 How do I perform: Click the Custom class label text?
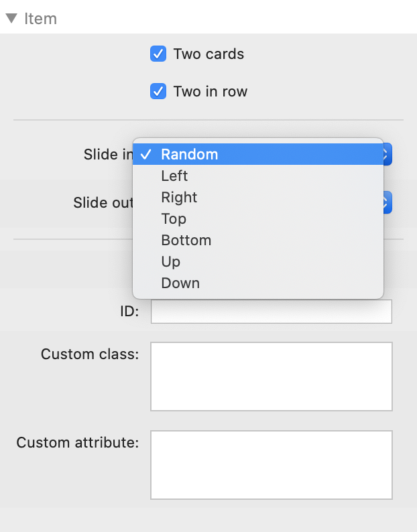coord(89,354)
